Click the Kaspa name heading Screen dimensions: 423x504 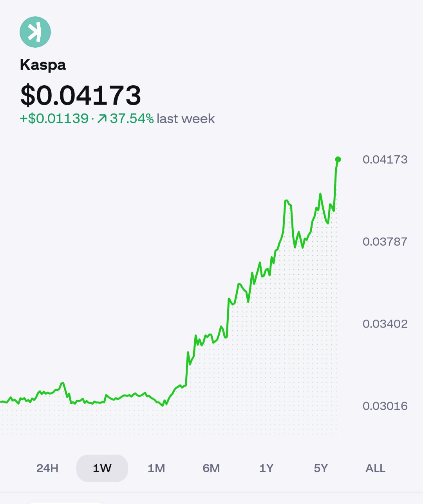[x=43, y=65]
